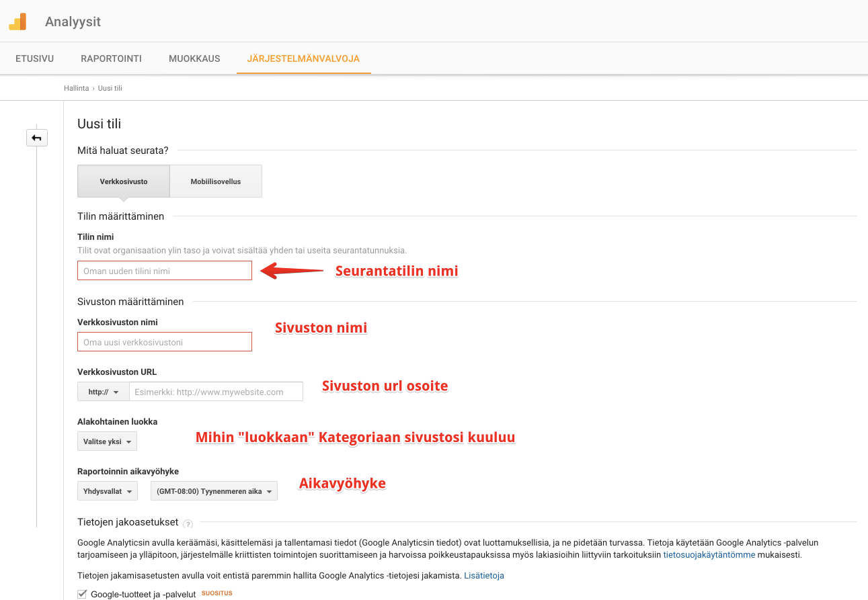Open the GMT-08:00 Tyynenmeren aika dropdown
This screenshot has height=600, width=868.
coord(214,491)
